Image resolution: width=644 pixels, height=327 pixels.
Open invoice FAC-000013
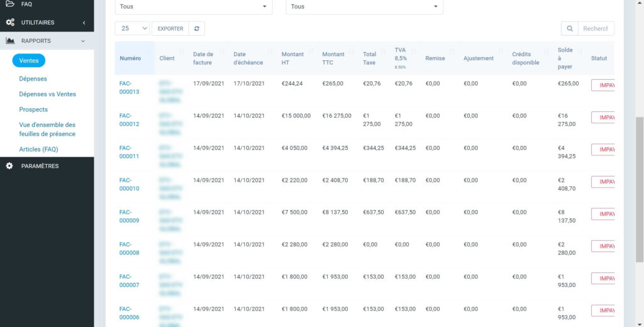tap(129, 87)
